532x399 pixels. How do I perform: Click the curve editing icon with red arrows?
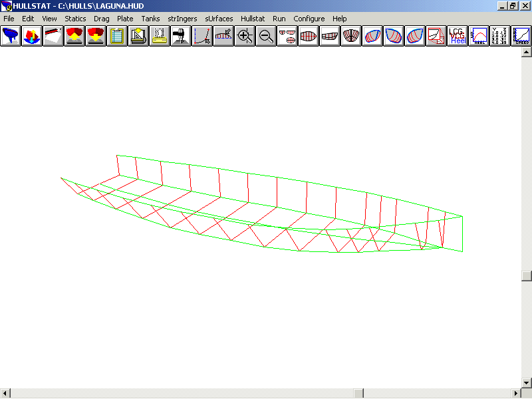pyautogui.click(x=202, y=36)
